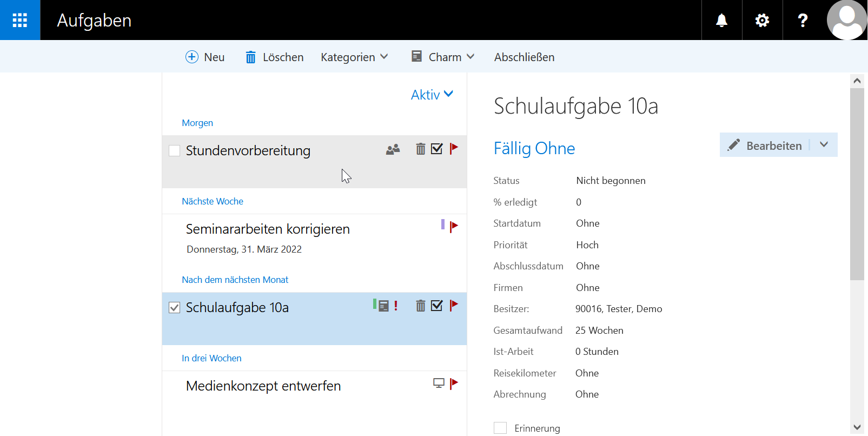868x436 pixels.
Task: Click the owner 90016, Tester, Demo
Action: click(619, 309)
